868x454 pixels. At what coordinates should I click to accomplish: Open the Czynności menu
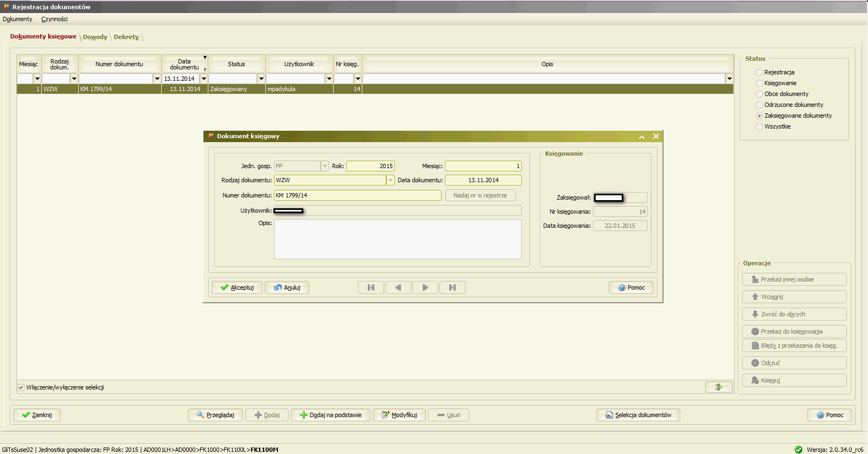pyautogui.click(x=54, y=19)
